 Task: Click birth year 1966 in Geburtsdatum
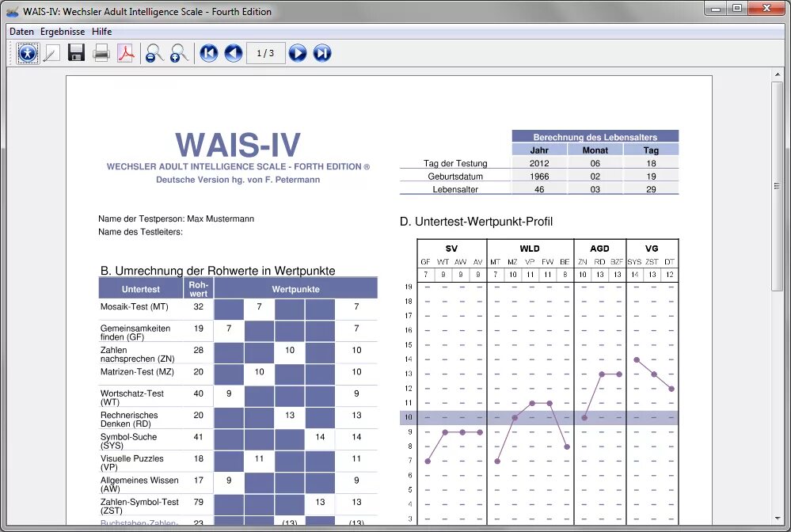[539, 177]
